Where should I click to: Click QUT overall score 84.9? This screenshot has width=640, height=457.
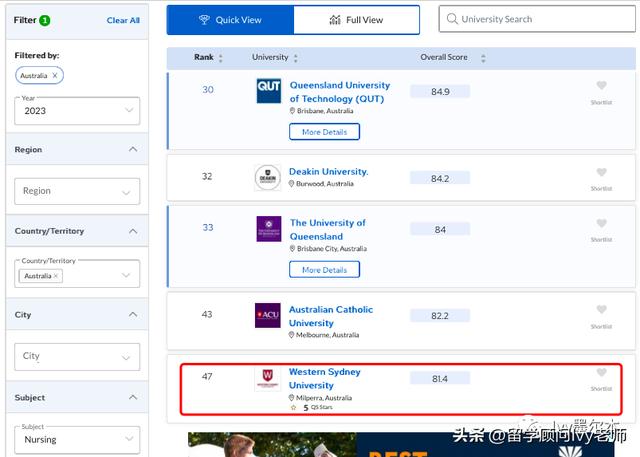coord(440,91)
